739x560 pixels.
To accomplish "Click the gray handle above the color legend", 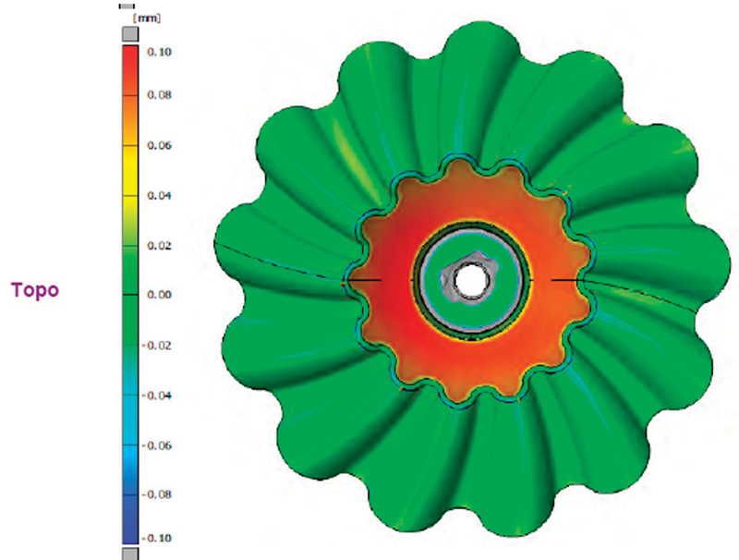I will click(x=130, y=34).
